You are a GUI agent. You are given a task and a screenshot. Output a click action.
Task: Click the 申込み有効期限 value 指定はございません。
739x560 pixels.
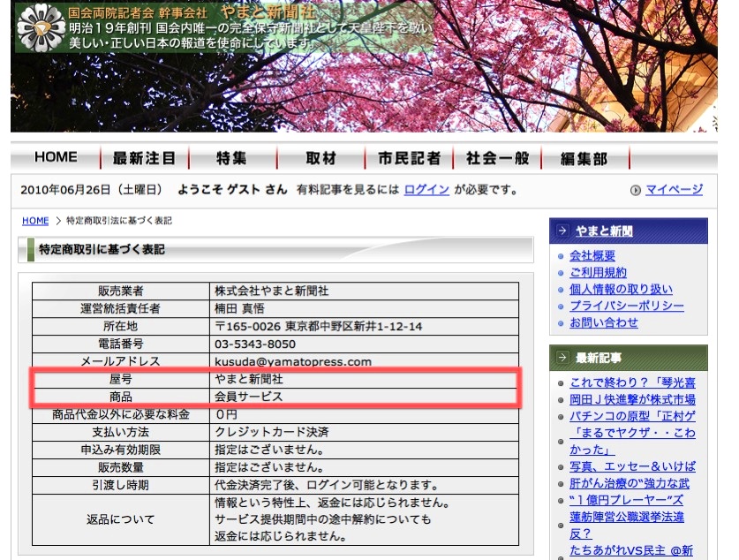364,450
